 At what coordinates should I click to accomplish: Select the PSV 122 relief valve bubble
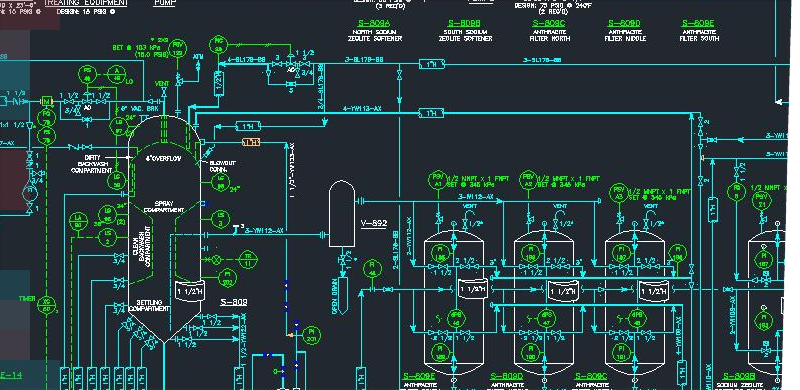(x=178, y=49)
